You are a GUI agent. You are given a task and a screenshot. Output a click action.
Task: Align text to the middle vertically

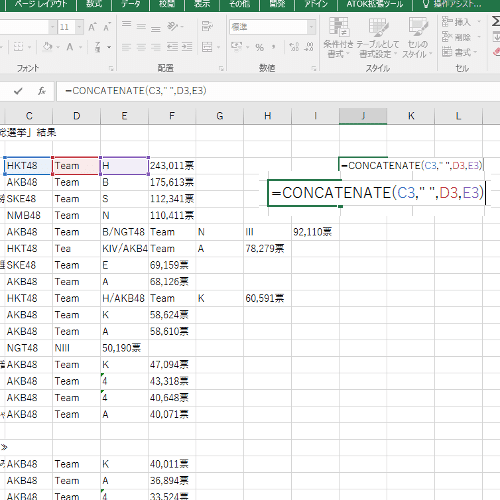click(141, 26)
